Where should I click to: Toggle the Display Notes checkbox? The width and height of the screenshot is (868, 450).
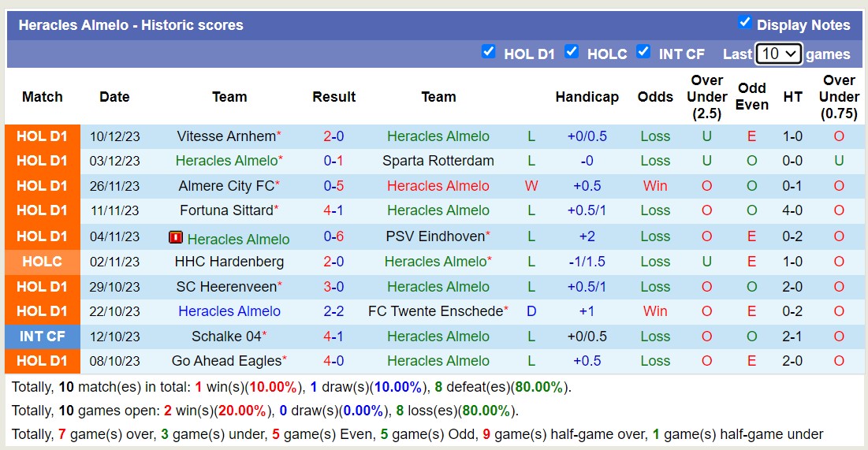[745, 23]
